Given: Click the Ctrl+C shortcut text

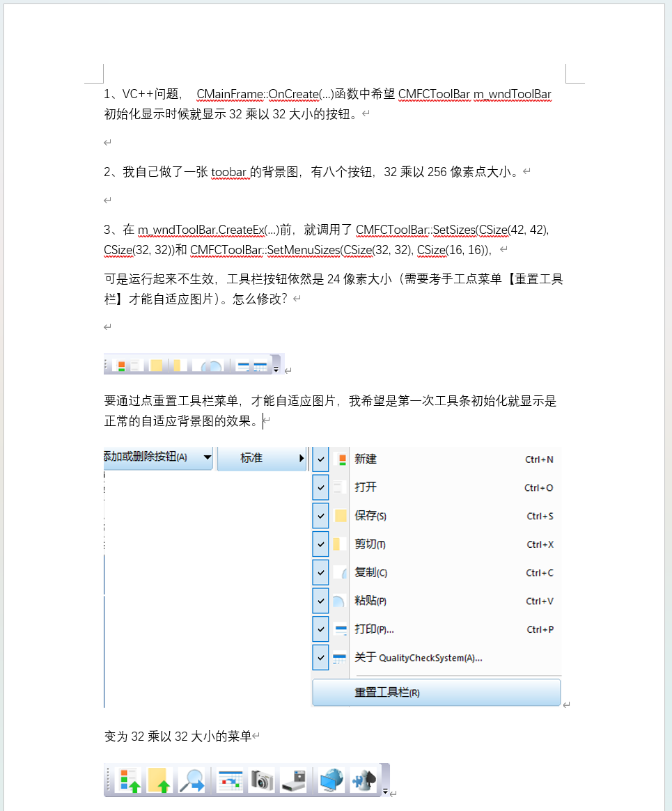Looking at the screenshot, I should pyautogui.click(x=540, y=573).
